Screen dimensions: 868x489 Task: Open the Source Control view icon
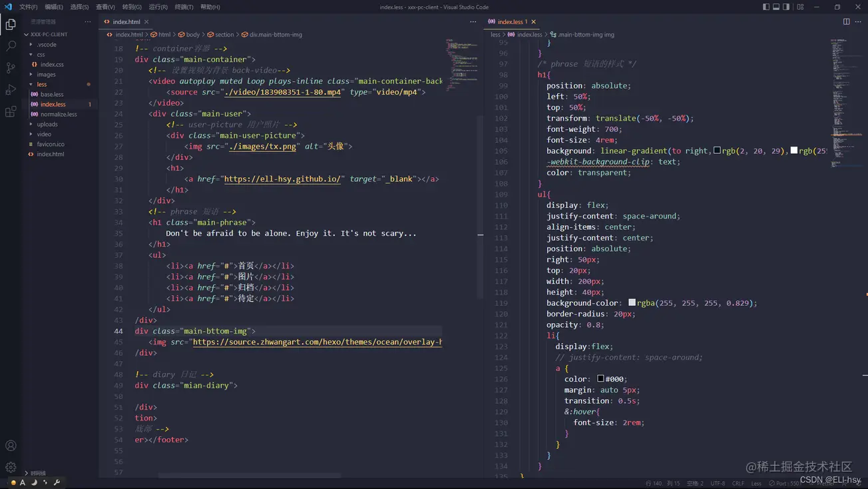point(11,68)
